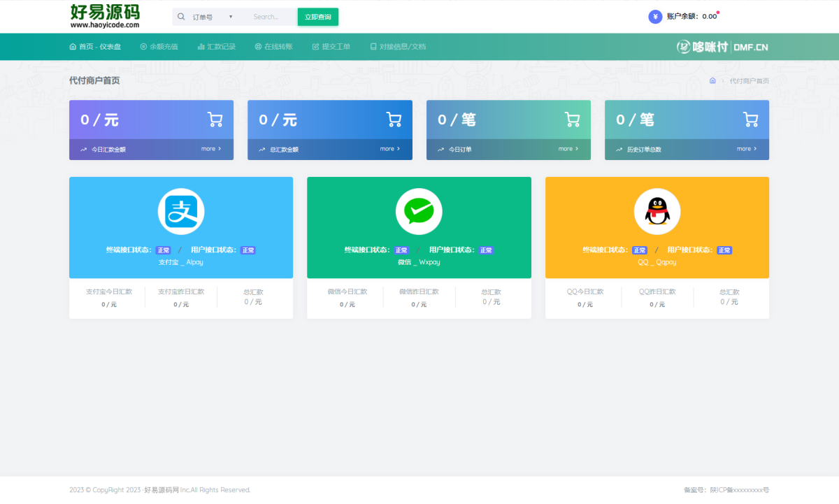Click the QQ penguin logo icon
This screenshot has width=839, height=504.
point(657,211)
